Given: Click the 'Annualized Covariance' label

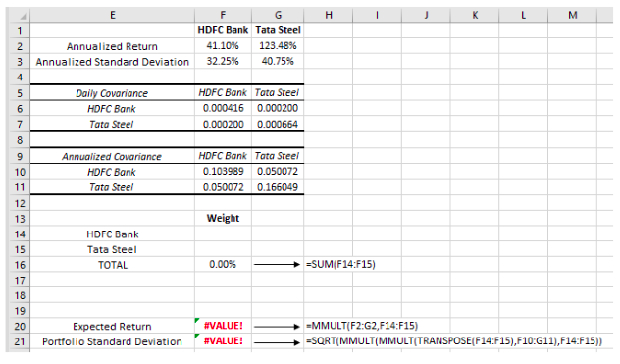Looking at the screenshot, I should pyautogui.click(x=112, y=157).
